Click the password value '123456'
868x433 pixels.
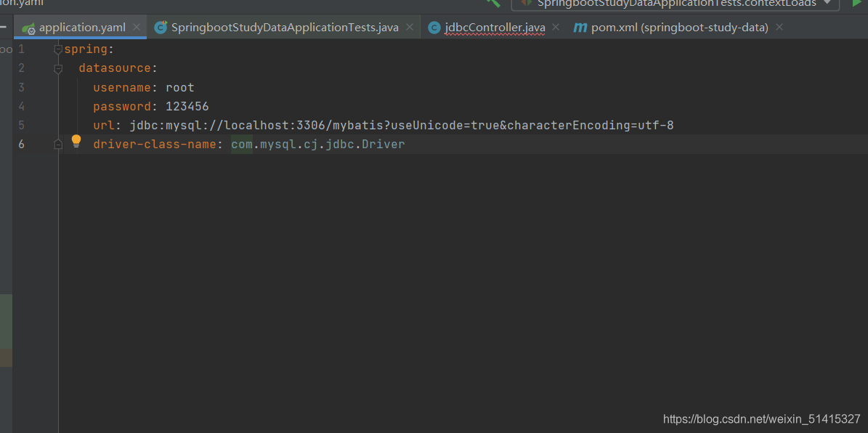[x=187, y=106]
